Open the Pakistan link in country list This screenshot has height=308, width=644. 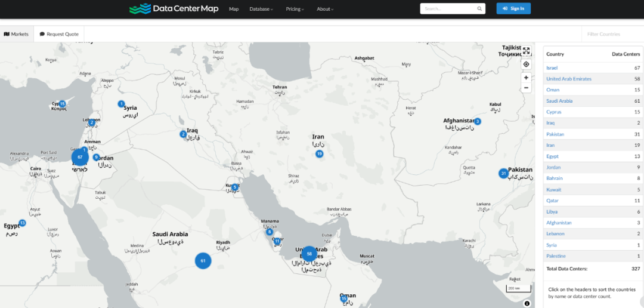point(555,134)
